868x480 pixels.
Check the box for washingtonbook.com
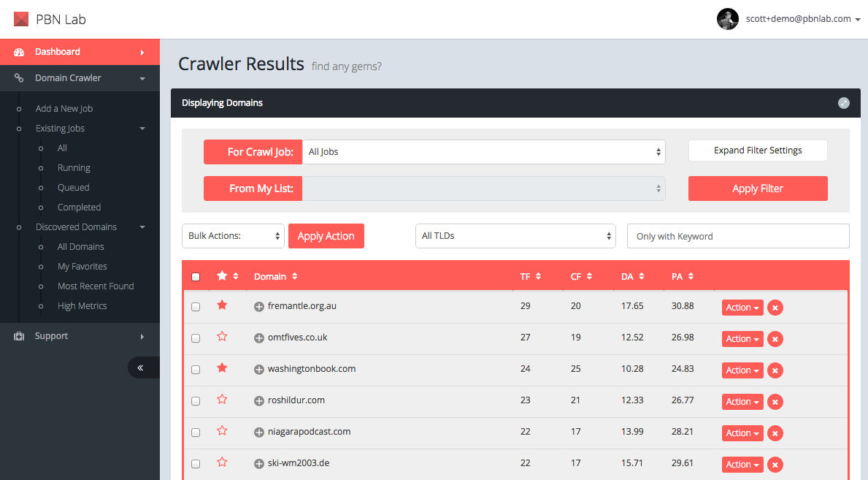tap(196, 370)
